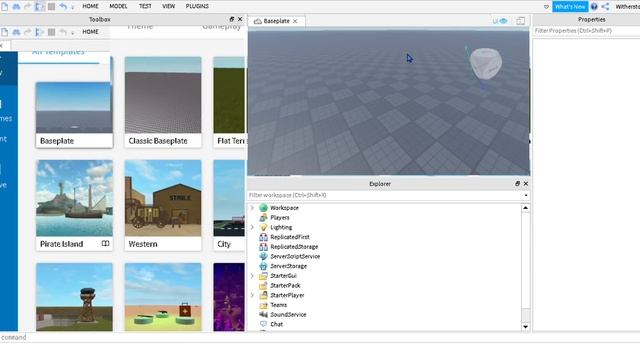Open the Explorer filter dropdown arrow
This screenshot has width=640, height=360.
tap(526, 196)
